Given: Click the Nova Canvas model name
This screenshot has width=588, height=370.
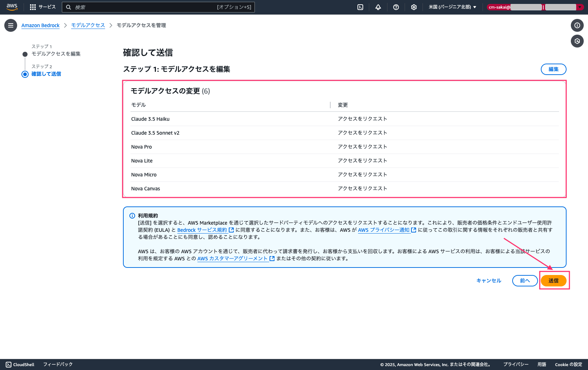Looking at the screenshot, I should coord(145,189).
